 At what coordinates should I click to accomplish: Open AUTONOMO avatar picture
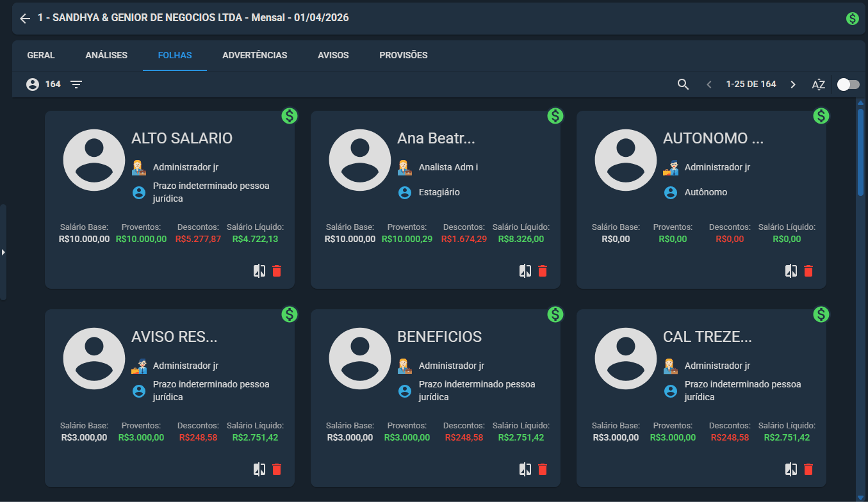coord(626,160)
